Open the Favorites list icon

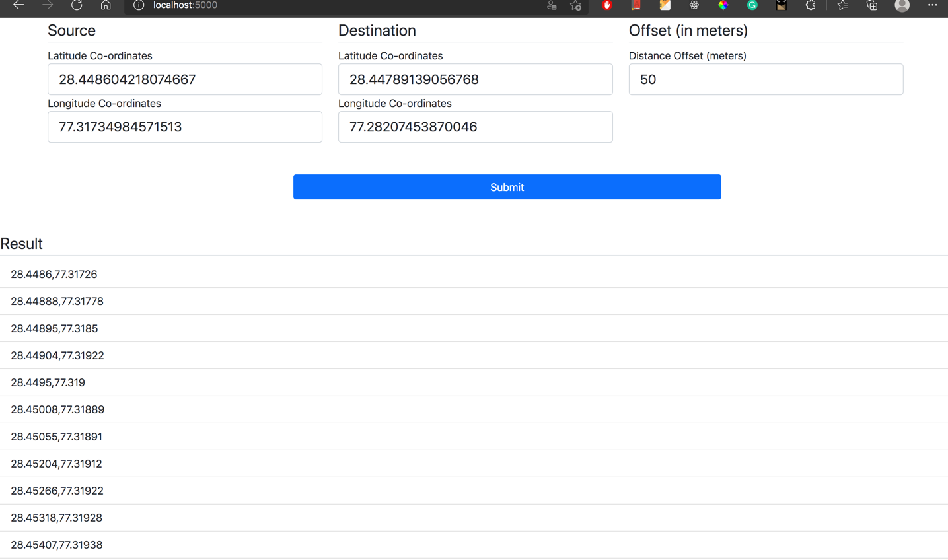[x=842, y=6]
